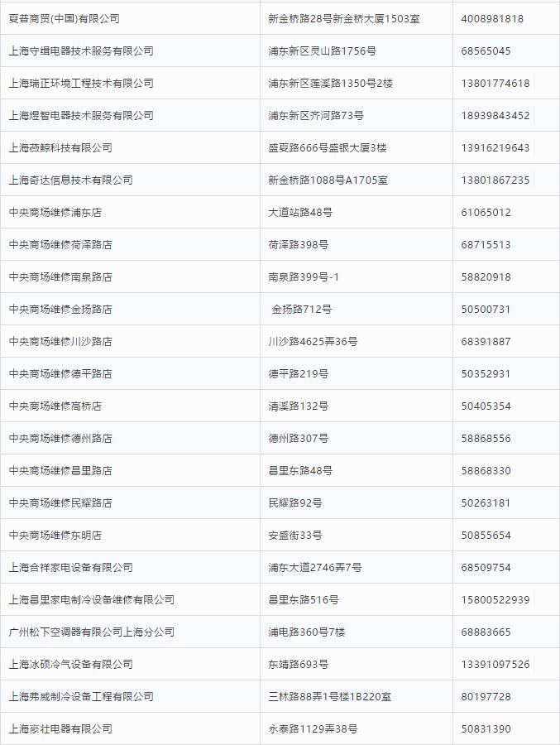This screenshot has height=745, width=560.
Task: Click phone number 58868556
Action: tap(486, 439)
